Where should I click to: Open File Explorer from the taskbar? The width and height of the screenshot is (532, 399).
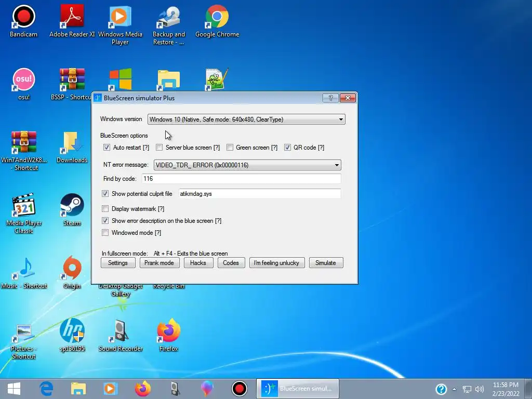pyautogui.click(x=78, y=389)
